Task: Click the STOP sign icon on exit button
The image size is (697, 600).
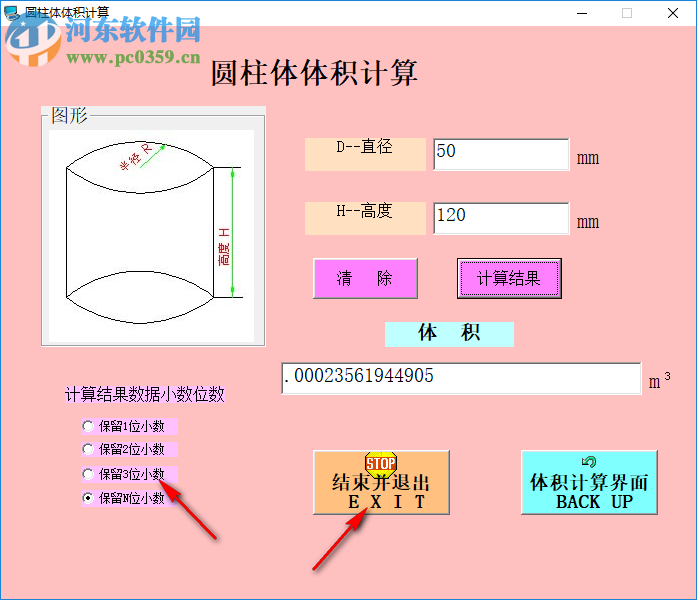Action: click(381, 464)
